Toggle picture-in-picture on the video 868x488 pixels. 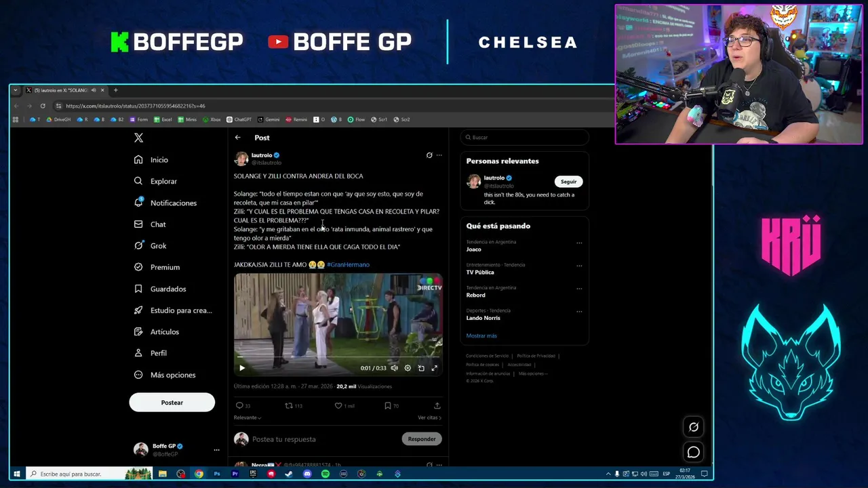(421, 368)
